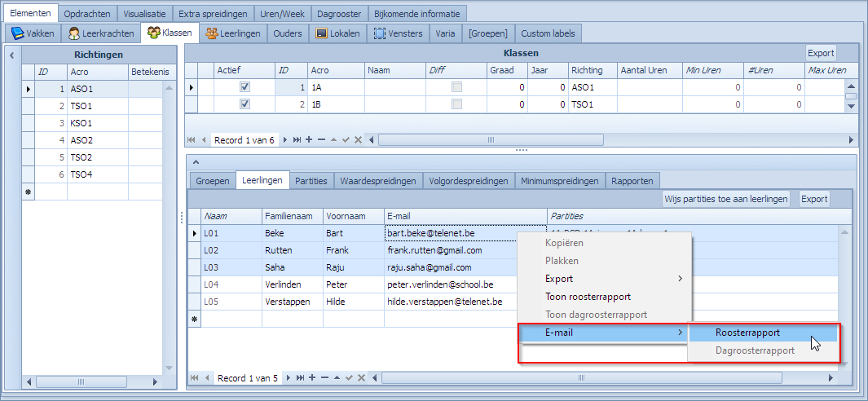868x401 pixels.
Task: Toggle Diff checkbox for class 1B
Action: tap(456, 104)
